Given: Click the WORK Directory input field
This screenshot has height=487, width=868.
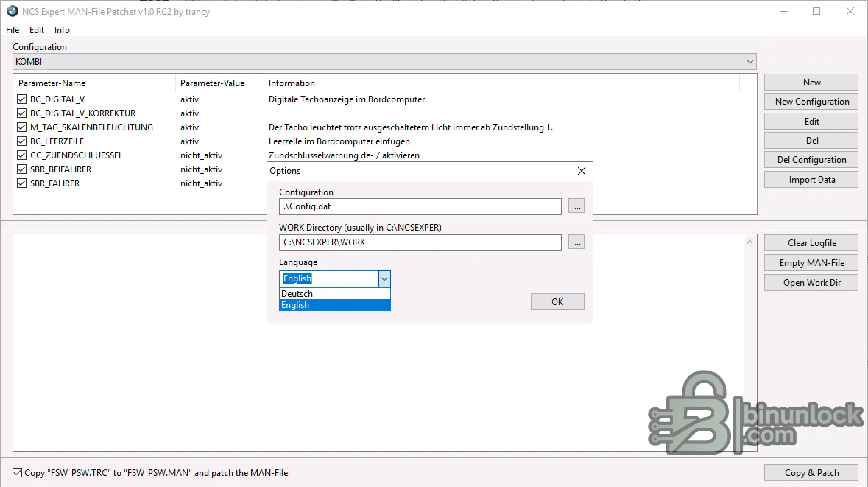Looking at the screenshot, I should (420, 242).
